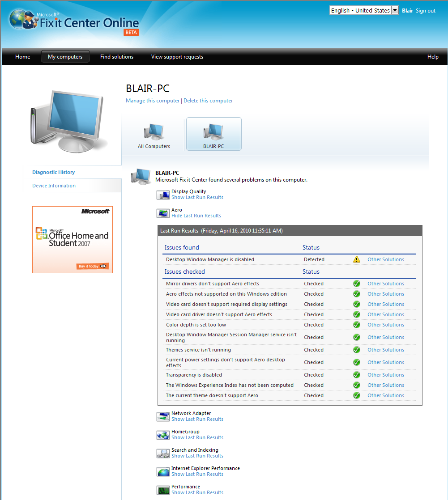
Task: Click the Office Home and Student 2007 ad
Action: (x=73, y=240)
